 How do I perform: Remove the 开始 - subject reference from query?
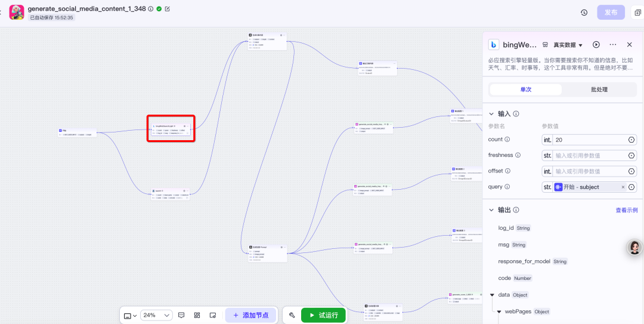(x=623, y=187)
